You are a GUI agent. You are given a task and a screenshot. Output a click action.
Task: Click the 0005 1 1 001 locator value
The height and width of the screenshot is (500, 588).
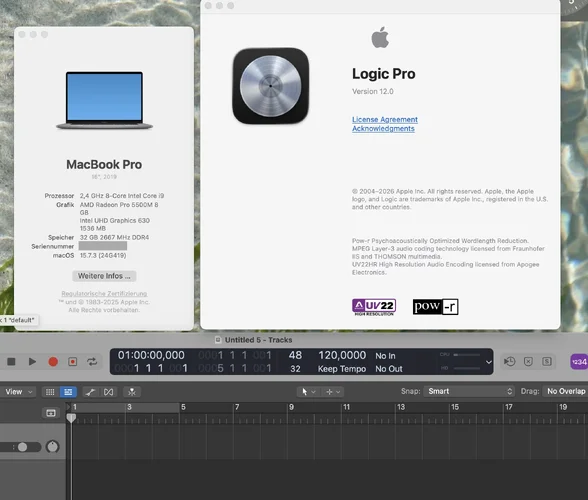pos(235,369)
